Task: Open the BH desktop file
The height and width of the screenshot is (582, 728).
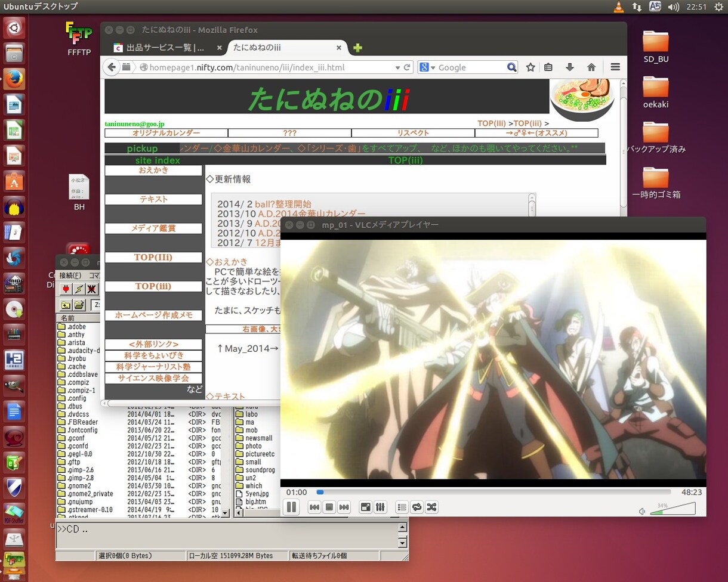Action: [x=79, y=192]
